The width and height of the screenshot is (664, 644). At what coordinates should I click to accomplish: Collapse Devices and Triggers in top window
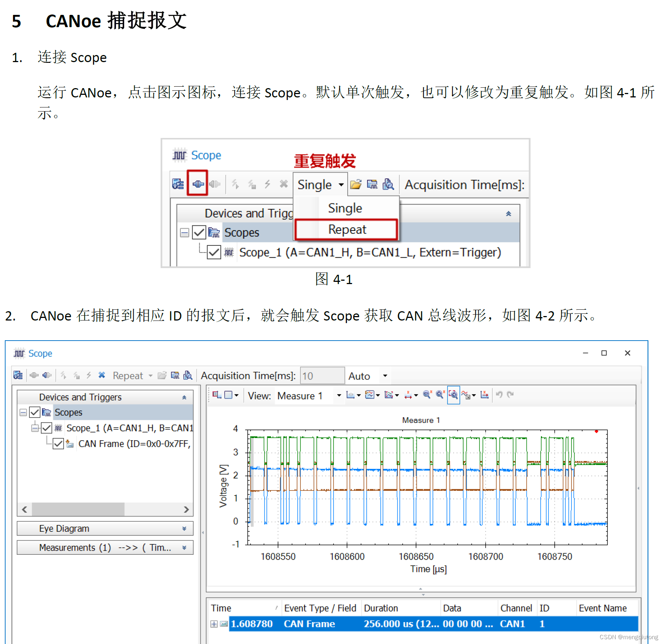coord(508,213)
